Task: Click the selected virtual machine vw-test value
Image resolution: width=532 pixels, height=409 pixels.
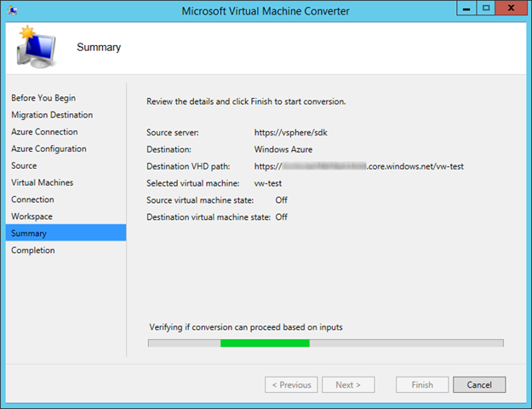Action: [x=267, y=183]
